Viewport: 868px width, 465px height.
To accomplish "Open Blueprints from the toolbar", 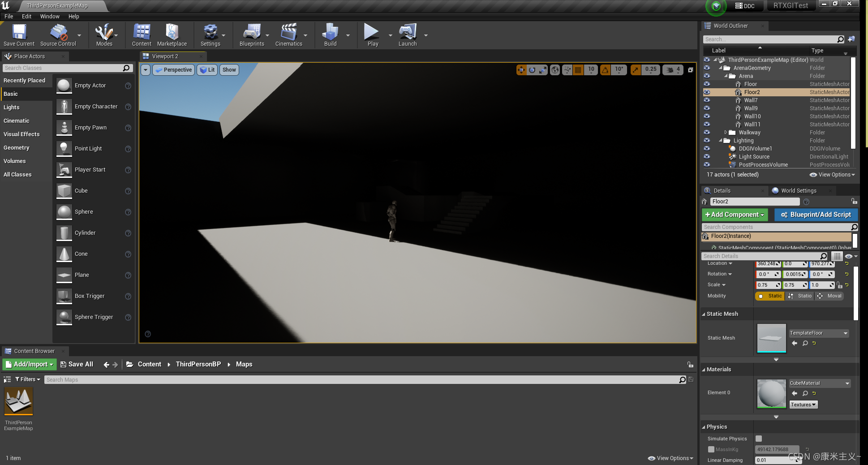I will (x=252, y=35).
